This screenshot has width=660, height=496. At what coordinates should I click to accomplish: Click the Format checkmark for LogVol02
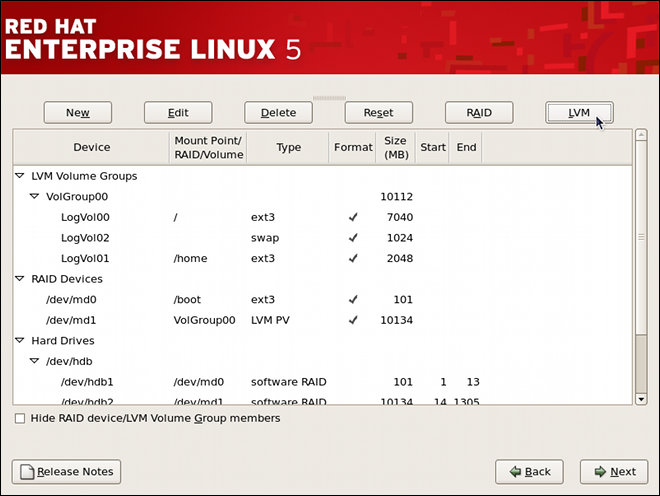click(353, 238)
